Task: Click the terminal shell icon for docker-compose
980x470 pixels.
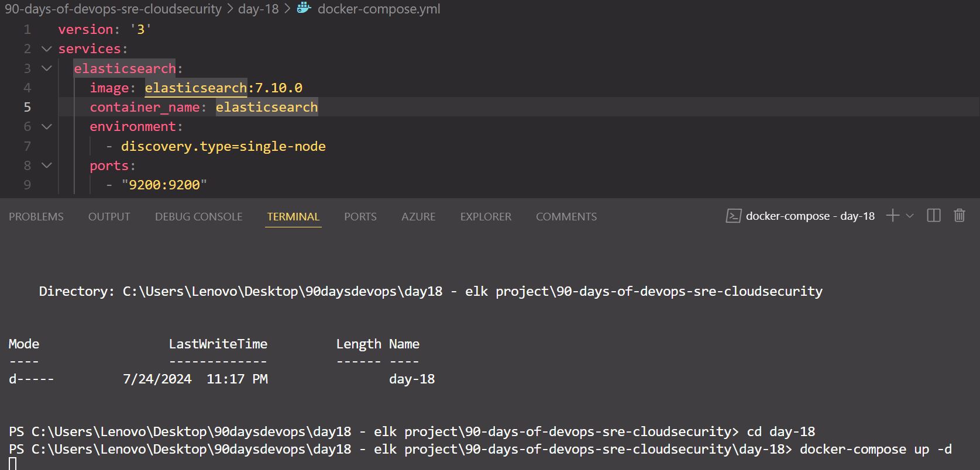Action: pos(734,216)
